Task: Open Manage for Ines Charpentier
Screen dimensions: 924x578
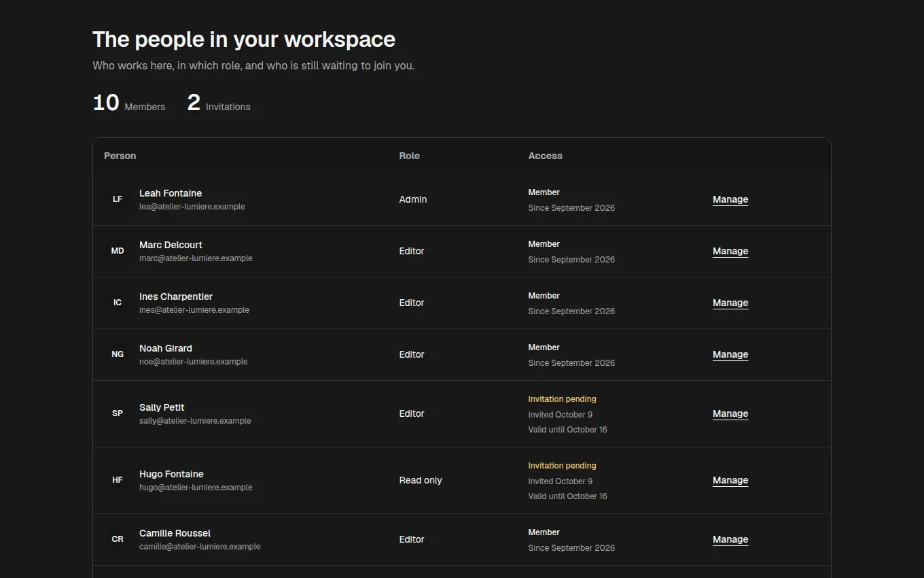Action: pyautogui.click(x=730, y=303)
